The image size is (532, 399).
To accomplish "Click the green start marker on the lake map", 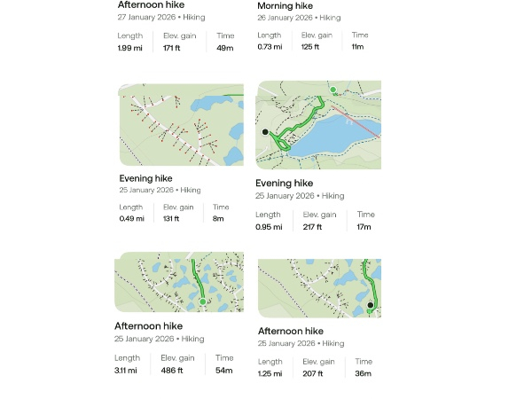I will pos(332,90).
